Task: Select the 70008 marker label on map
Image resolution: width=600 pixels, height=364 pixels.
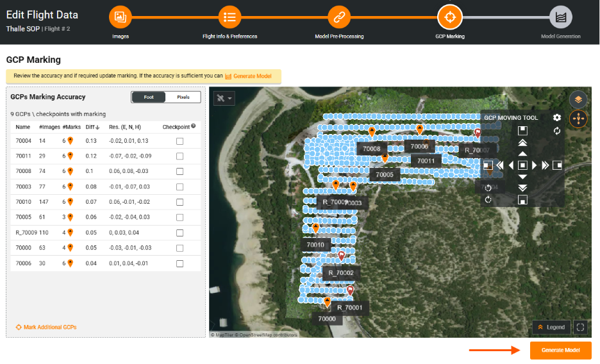Action: coord(371,149)
